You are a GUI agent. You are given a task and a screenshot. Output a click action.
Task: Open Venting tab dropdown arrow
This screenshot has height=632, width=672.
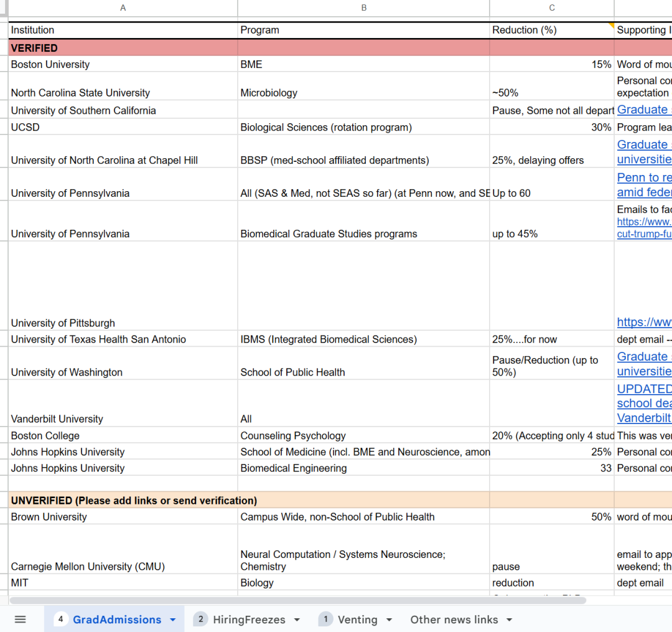pos(389,620)
